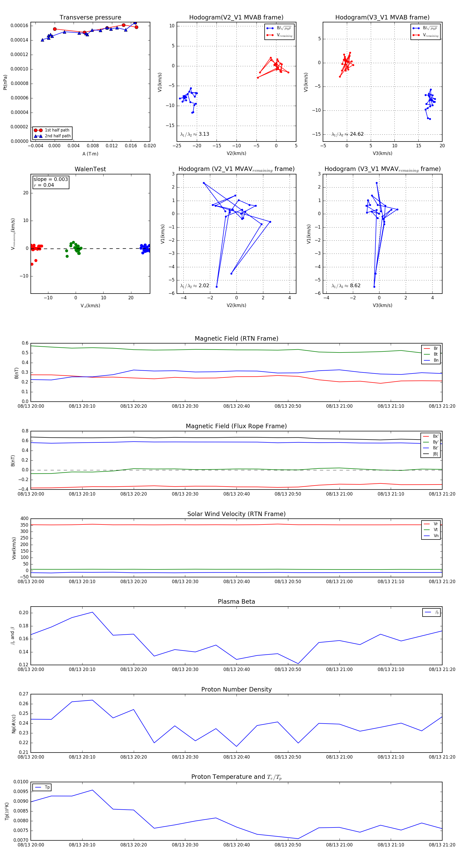Viewport: 473px width, 868px height.
Task: Click the 'Br' legend entry
Action: pos(431,349)
